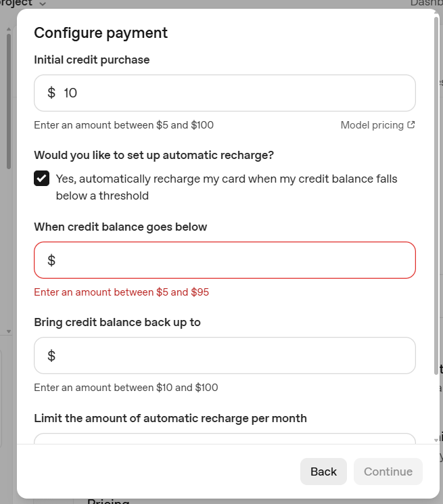Go back with the Back button
The image size is (443, 504).
tap(323, 472)
